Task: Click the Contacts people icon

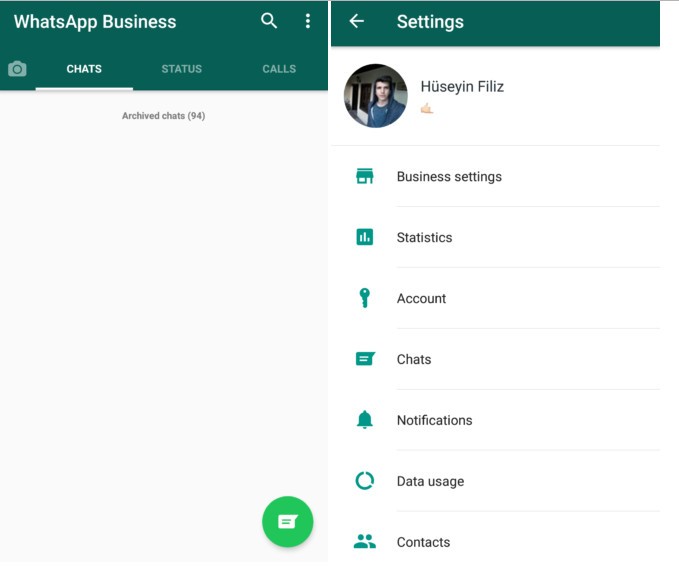Action: 365,541
